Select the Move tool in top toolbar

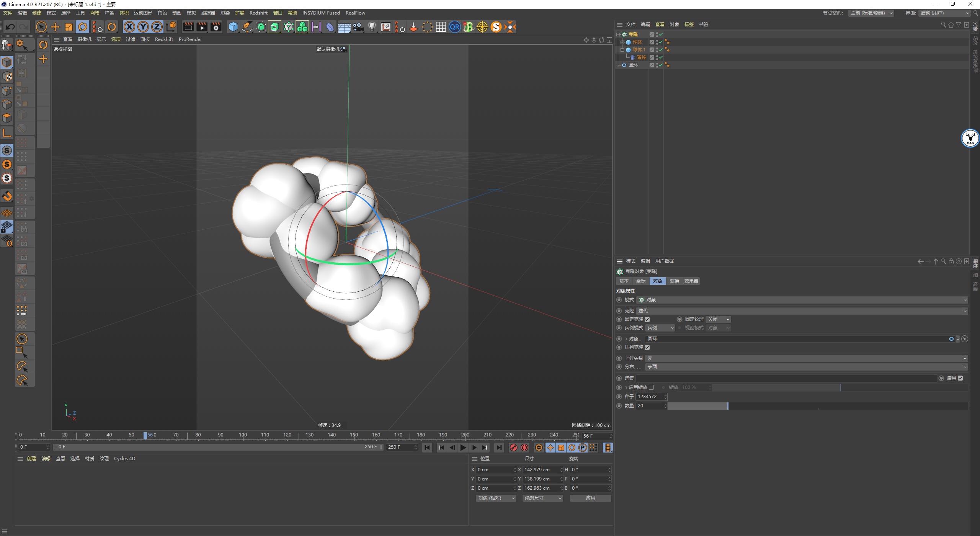[x=55, y=27]
